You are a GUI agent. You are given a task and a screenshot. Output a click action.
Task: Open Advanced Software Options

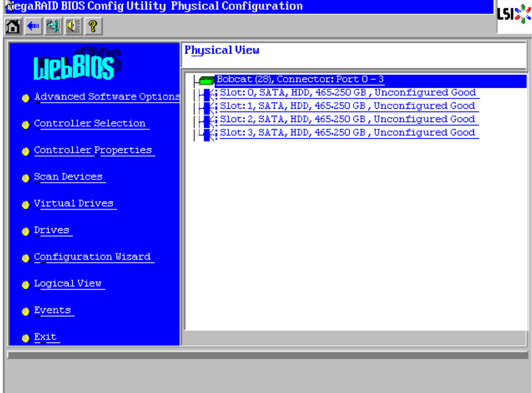click(x=107, y=97)
